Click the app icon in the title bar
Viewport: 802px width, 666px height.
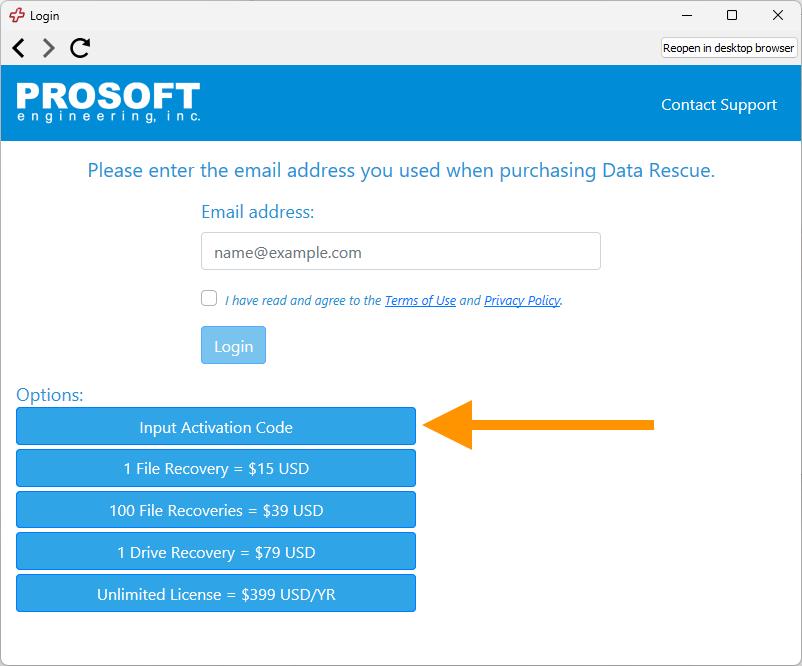(x=14, y=15)
